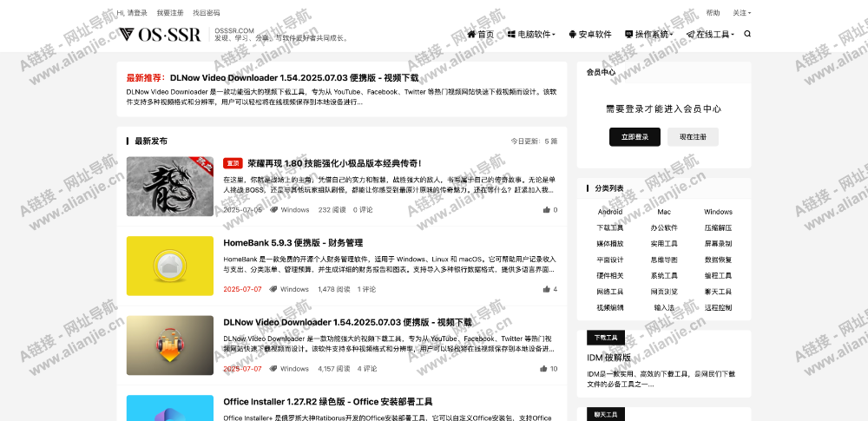Select Windows in category list
Viewport: 868px width, 421px height.
(x=718, y=212)
